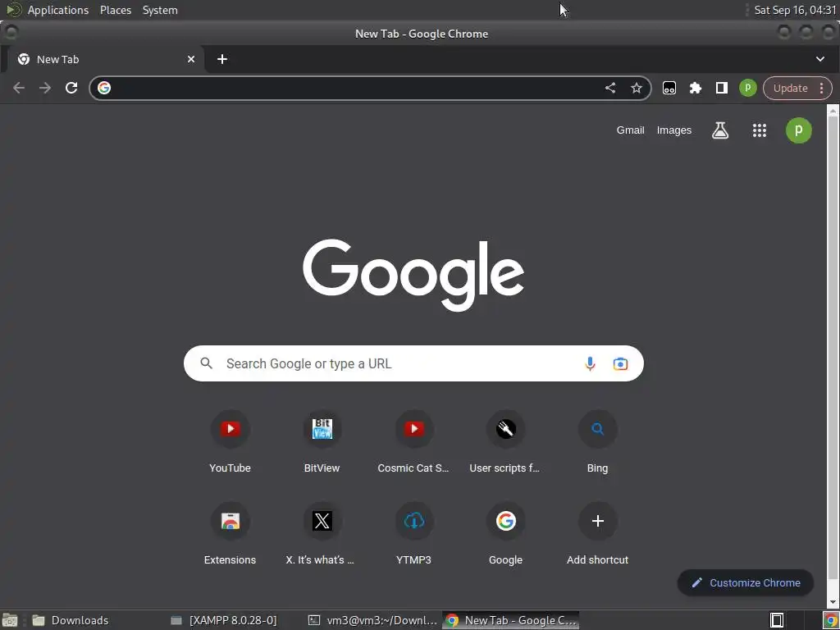
Task: Open the Extensions puzzle icon
Action: tap(696, 88)
